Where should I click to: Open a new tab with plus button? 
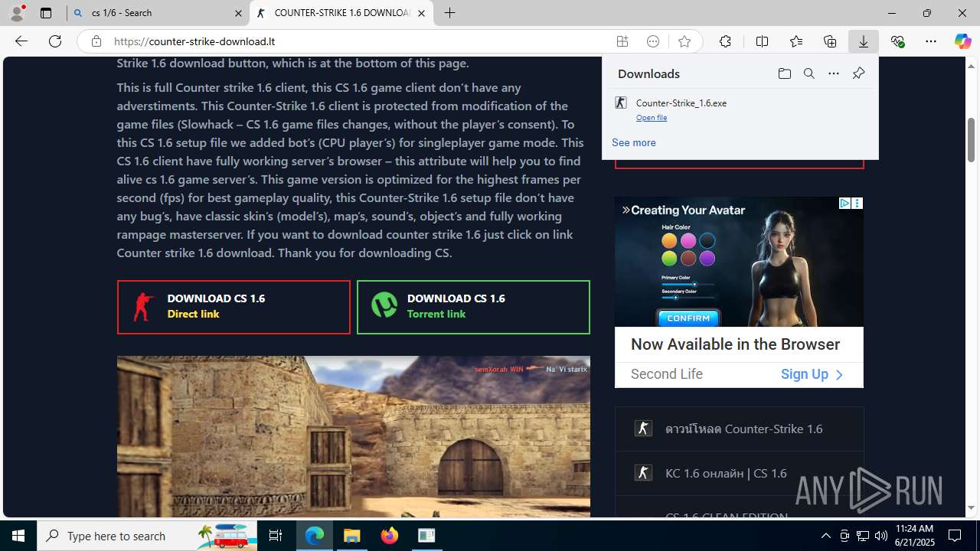pyautogui.click(x=450, y=13)
